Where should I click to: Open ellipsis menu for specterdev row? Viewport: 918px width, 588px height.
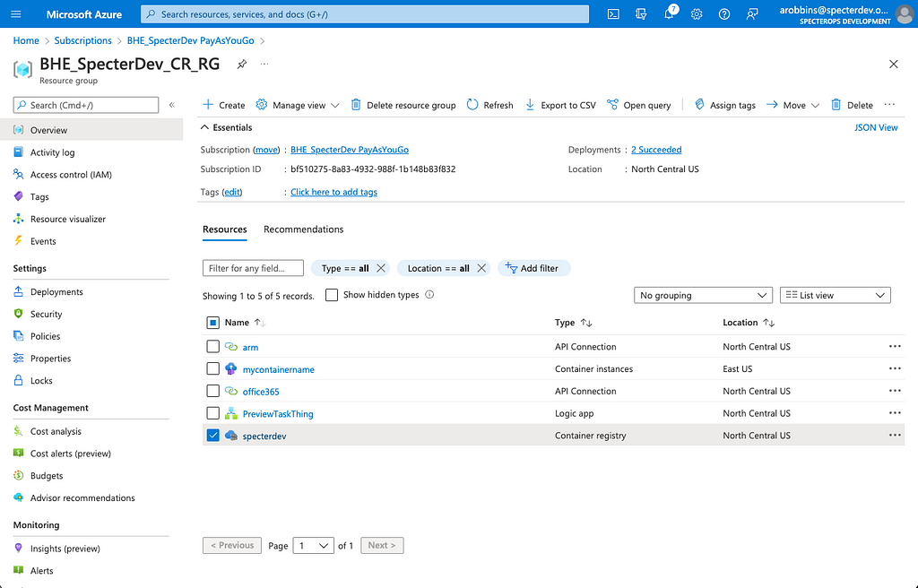coord(895,435)
